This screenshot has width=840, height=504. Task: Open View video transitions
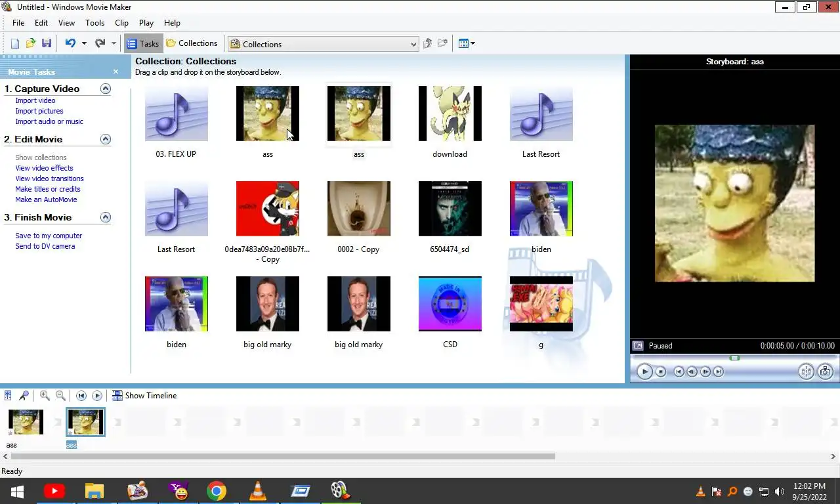click(x=49, y=178)
